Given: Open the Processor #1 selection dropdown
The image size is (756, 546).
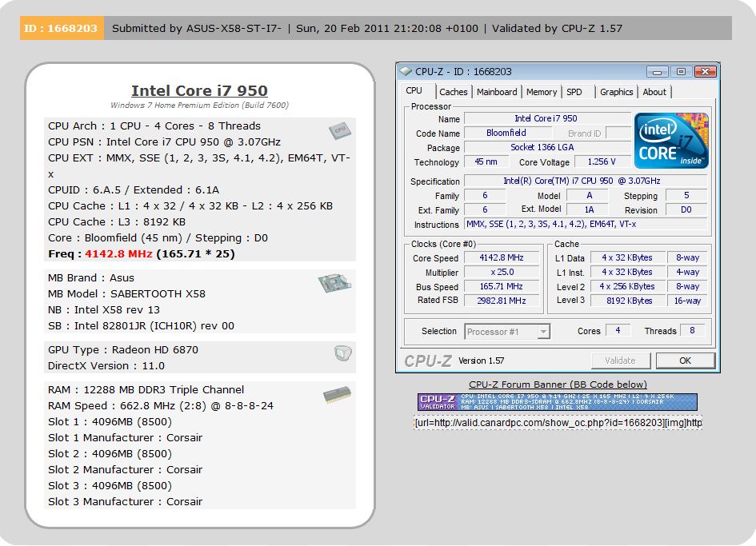Looking at the screenshot, I should click(543, 331).
